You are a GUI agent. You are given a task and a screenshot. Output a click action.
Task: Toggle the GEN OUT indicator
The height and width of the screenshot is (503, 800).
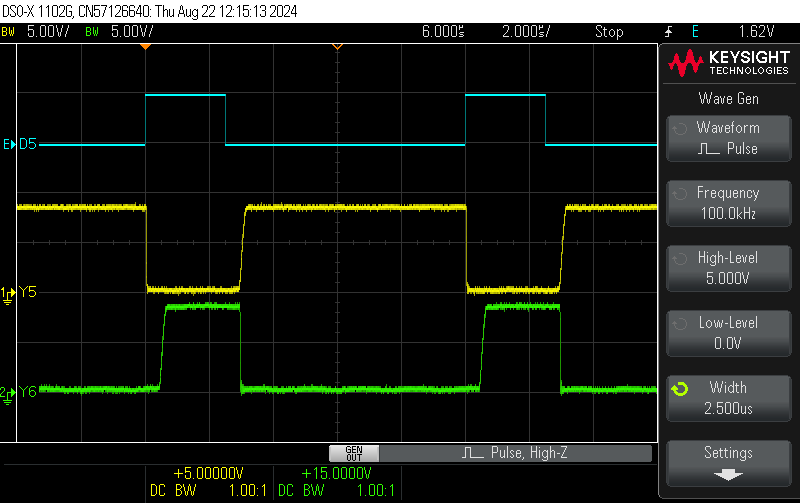[353, 453]
